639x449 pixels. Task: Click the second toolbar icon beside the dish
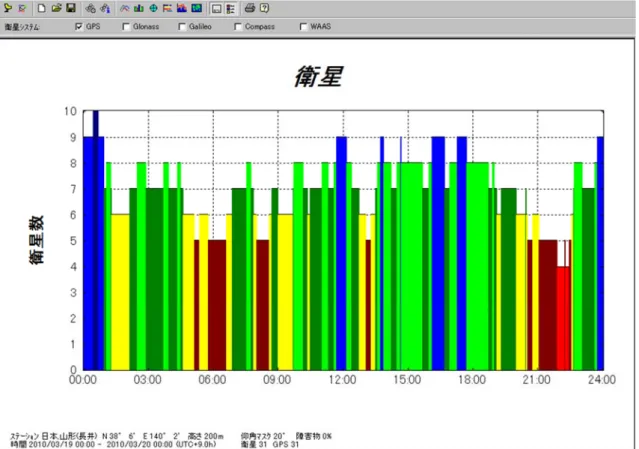[x=22, y=8]
